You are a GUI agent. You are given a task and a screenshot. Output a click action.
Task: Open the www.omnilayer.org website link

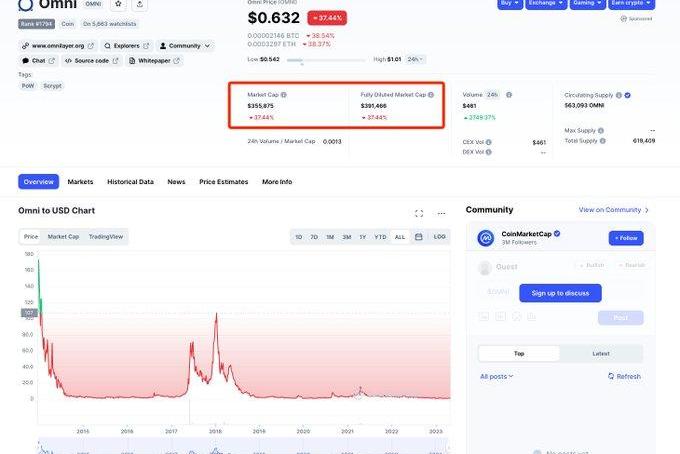tap(58, 46)
